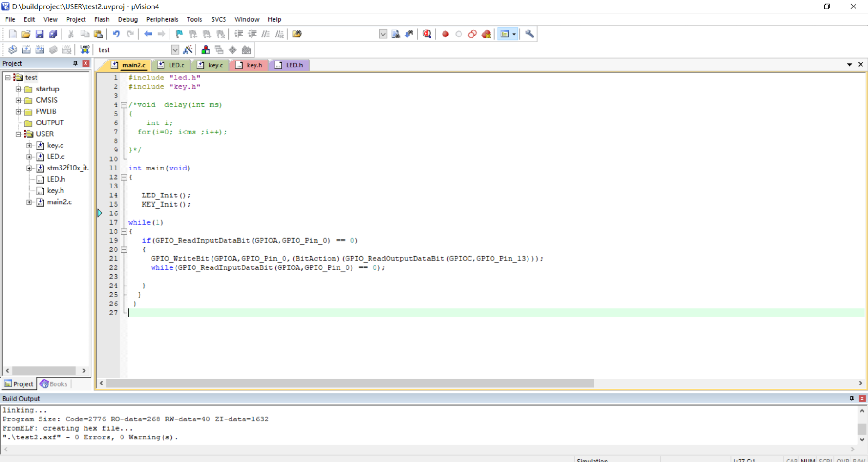Save all files with the multi-disk icon
Viewport: 868px width, 462px height.
point(53,34)
